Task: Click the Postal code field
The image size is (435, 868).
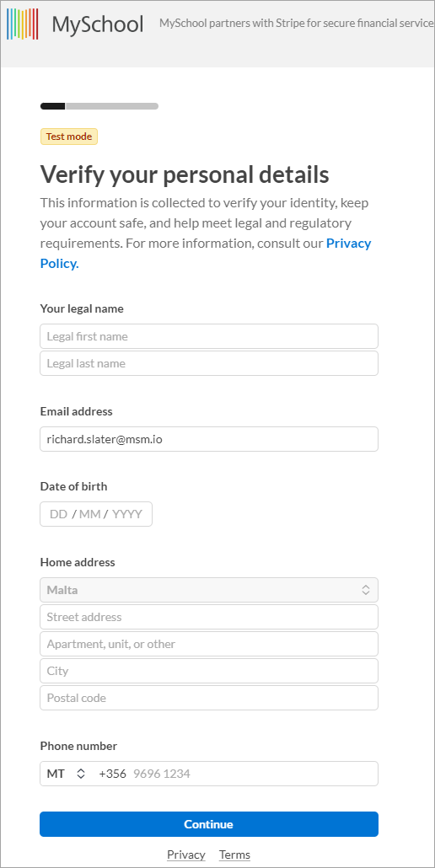Action: 208,698
